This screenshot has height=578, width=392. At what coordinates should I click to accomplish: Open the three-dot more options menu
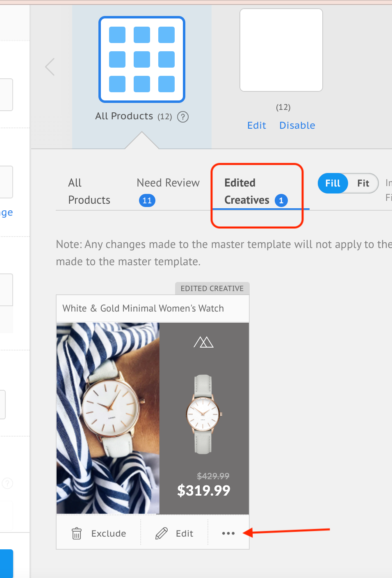(x=228, y=533)
